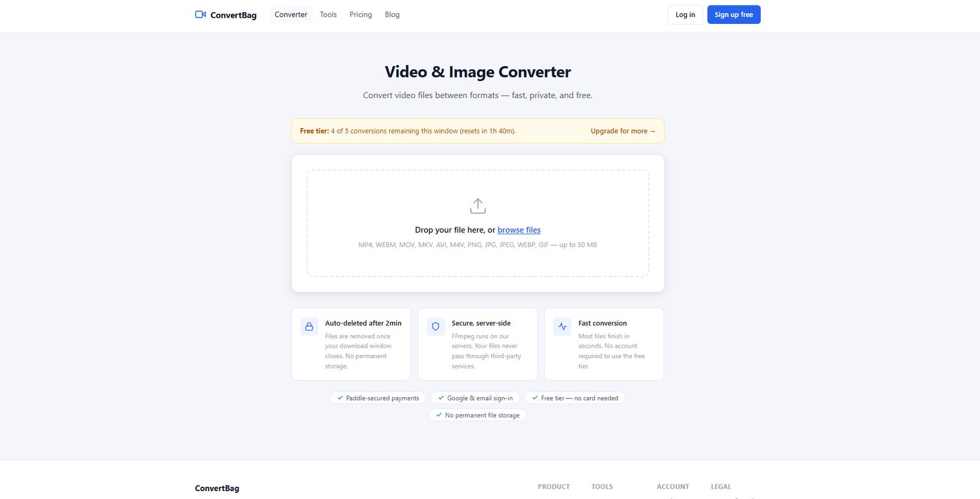980x499 pixels.
Task: Click checkmark beside Google & email sign-in
Action: 441,398
